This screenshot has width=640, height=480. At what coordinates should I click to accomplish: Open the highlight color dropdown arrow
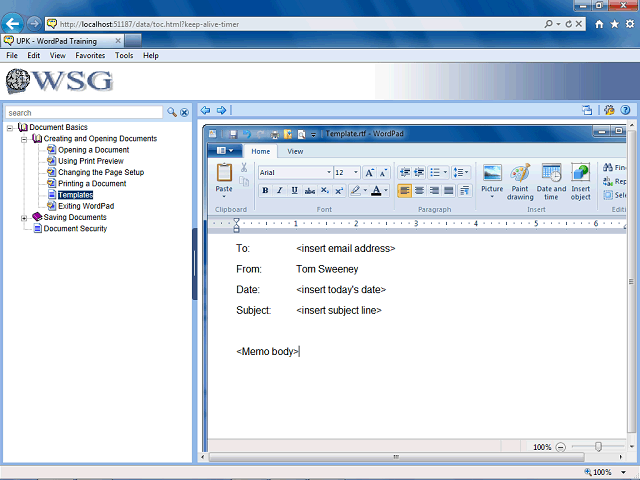point(365,191)
